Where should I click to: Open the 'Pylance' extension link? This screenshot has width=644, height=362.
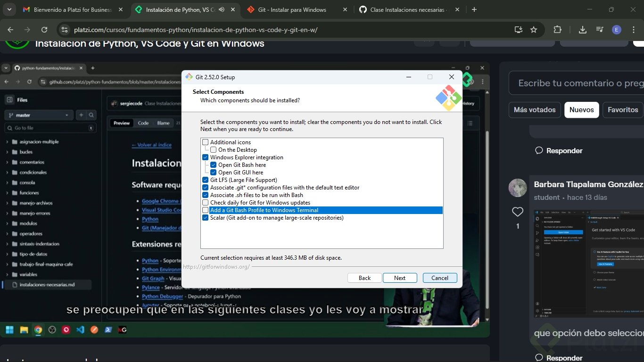[x=151, y=287]
